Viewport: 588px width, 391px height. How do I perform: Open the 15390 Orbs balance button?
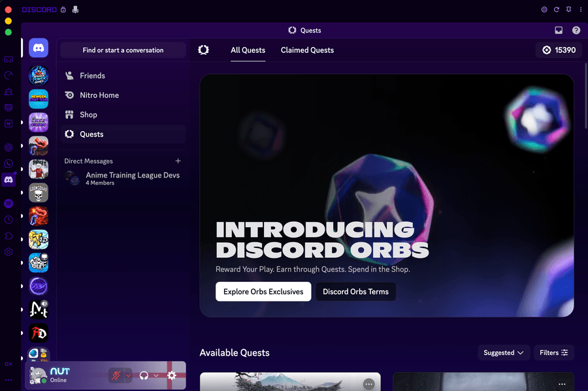coord(559,50)
